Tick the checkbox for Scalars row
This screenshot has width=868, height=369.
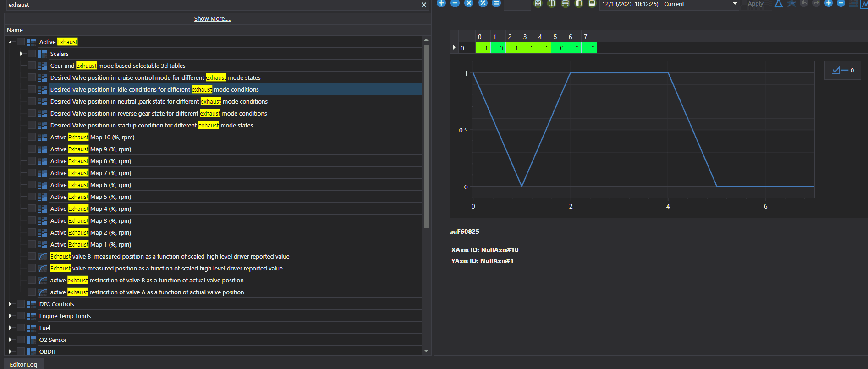tap(32, 54)
